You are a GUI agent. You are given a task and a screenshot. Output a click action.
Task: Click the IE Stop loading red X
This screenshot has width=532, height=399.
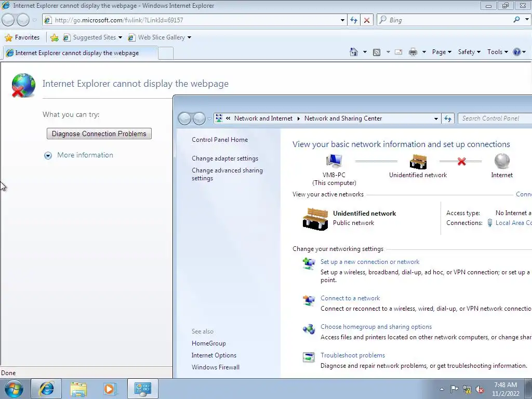coord(366,20)
